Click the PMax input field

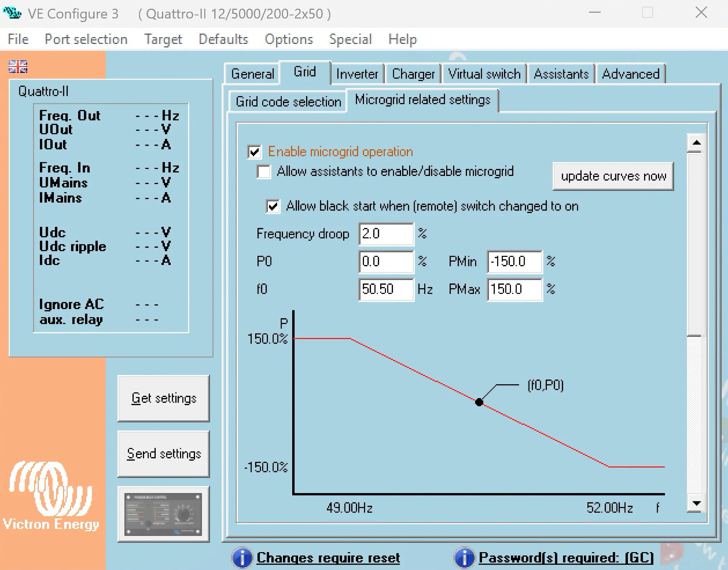coord(515,289)
